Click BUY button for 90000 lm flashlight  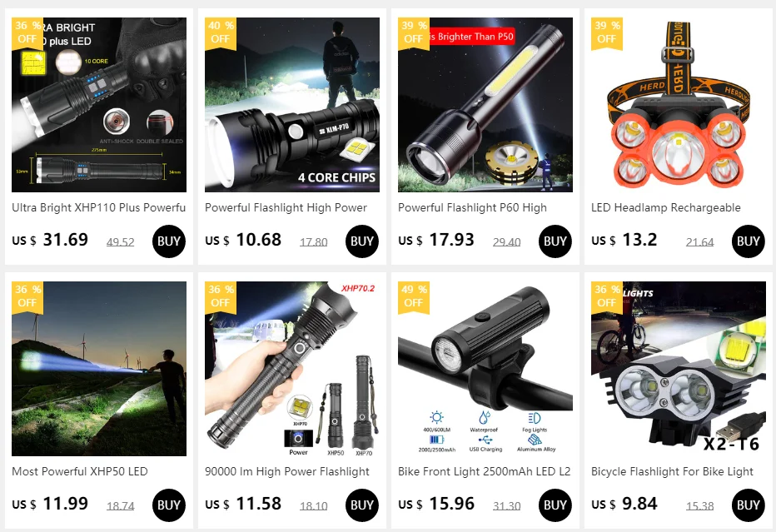[361, 505]
